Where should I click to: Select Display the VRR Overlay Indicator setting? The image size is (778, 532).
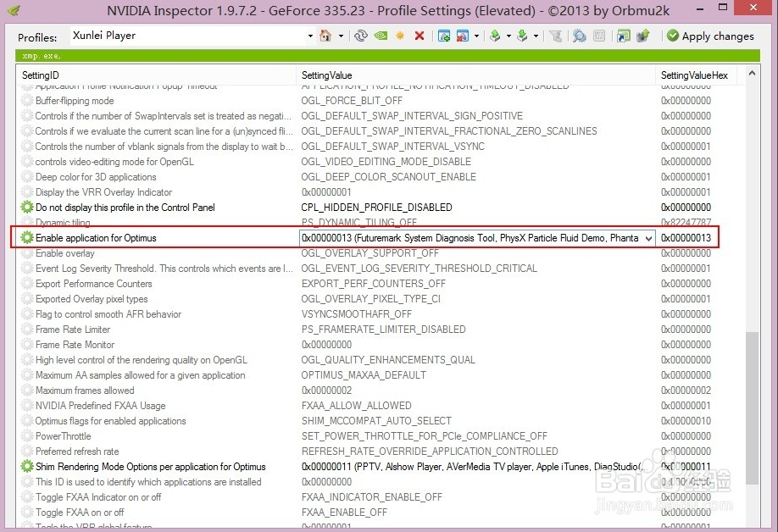[x=103, y=192]
